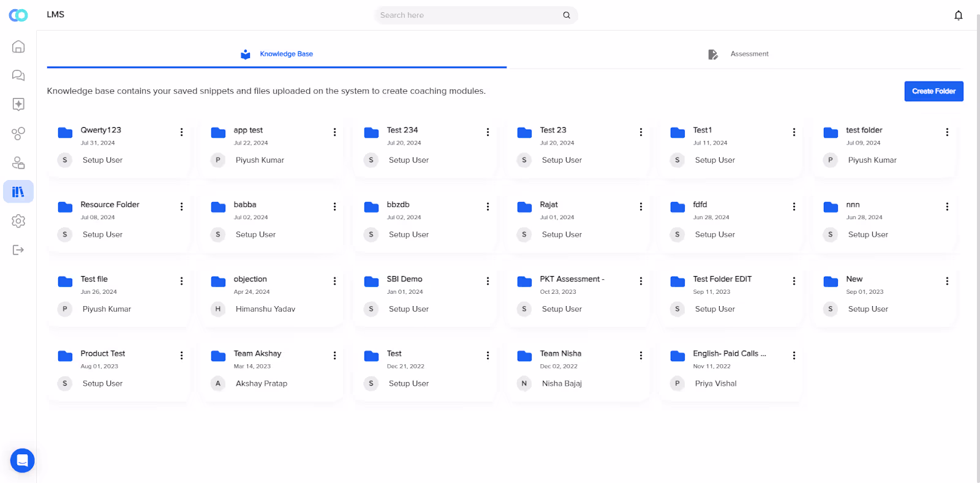Open the bbzdb folder icon
Viewport: 980px width, 483px height.
371,207
